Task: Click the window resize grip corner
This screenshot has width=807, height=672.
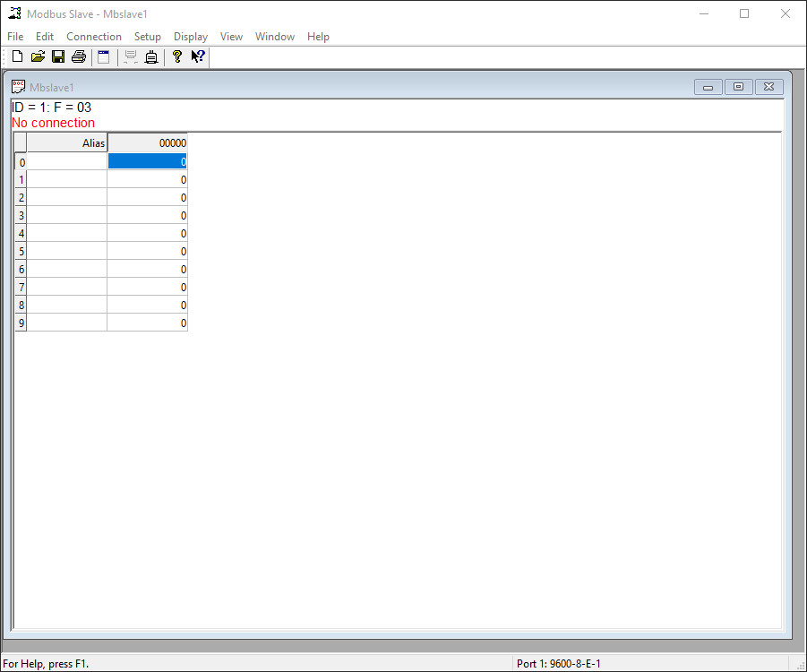Action: 801,666
